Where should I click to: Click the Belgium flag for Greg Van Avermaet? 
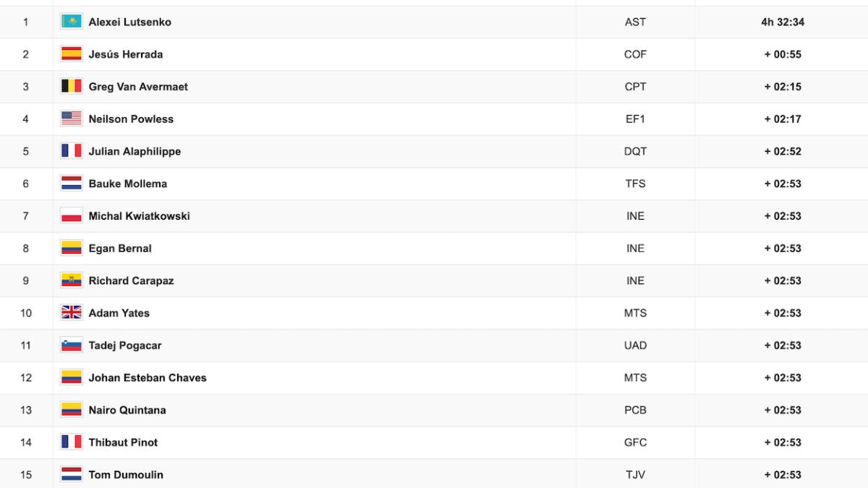point(71,86)
